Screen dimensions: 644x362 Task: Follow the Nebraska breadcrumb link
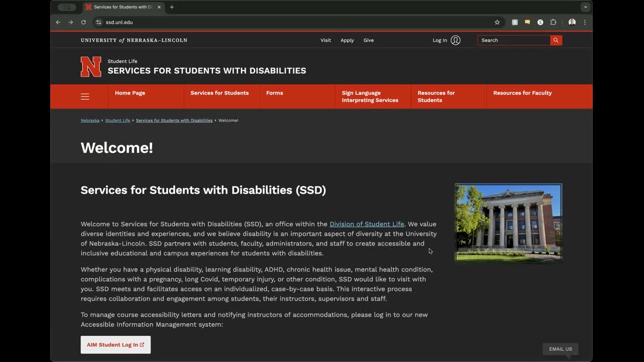click(x=90, y=121)
